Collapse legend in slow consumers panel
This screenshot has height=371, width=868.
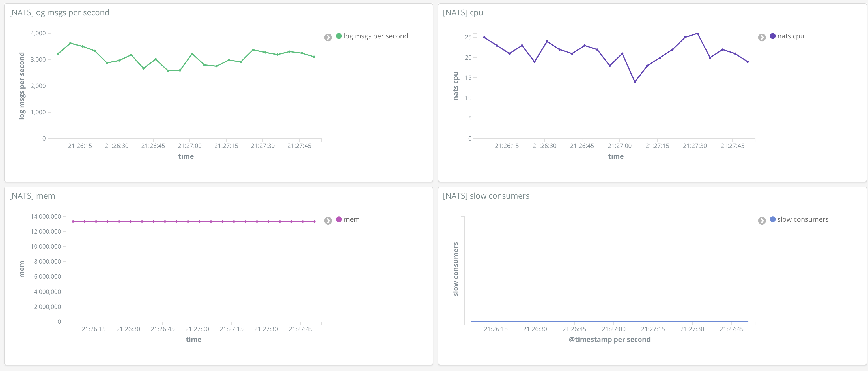[x=762, y=221]
